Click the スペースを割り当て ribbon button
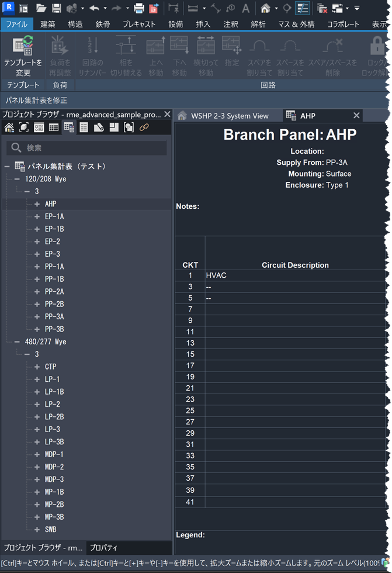 coord(290,56)
